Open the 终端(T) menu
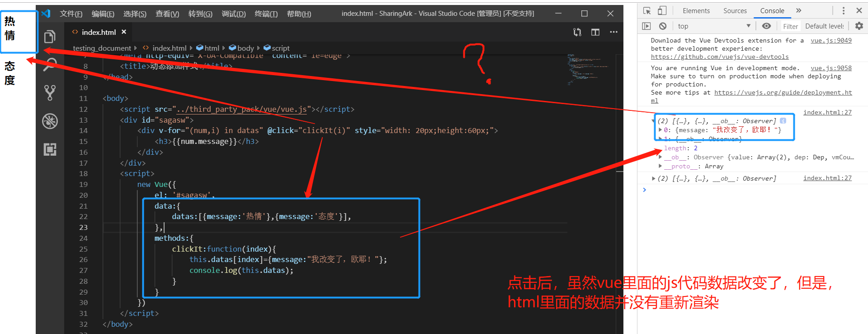The width and height of the screenshot is (868, 334). click(x=266, y=14)
